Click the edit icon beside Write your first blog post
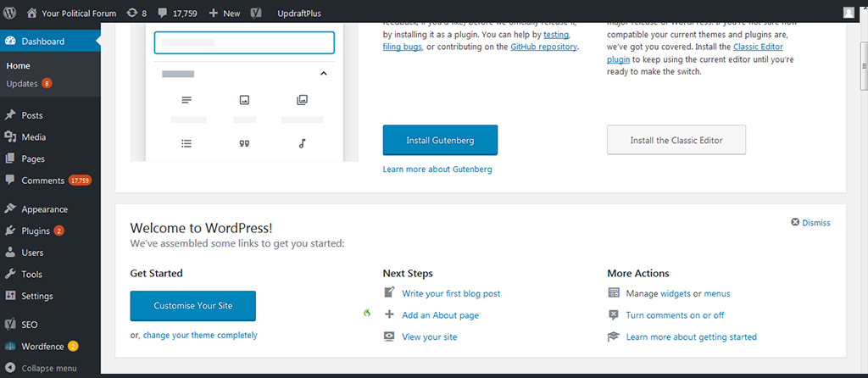 [x=389, y=292]
